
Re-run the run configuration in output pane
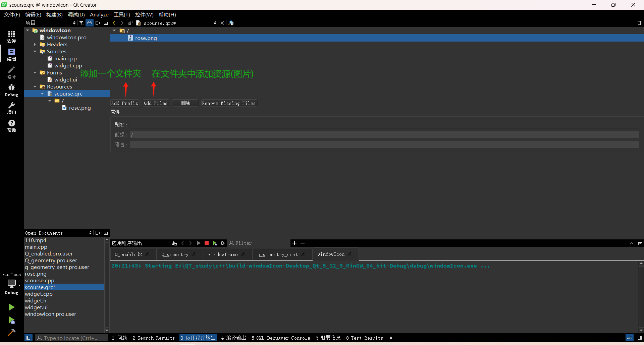pyautogui.click(x=199, y=243)
